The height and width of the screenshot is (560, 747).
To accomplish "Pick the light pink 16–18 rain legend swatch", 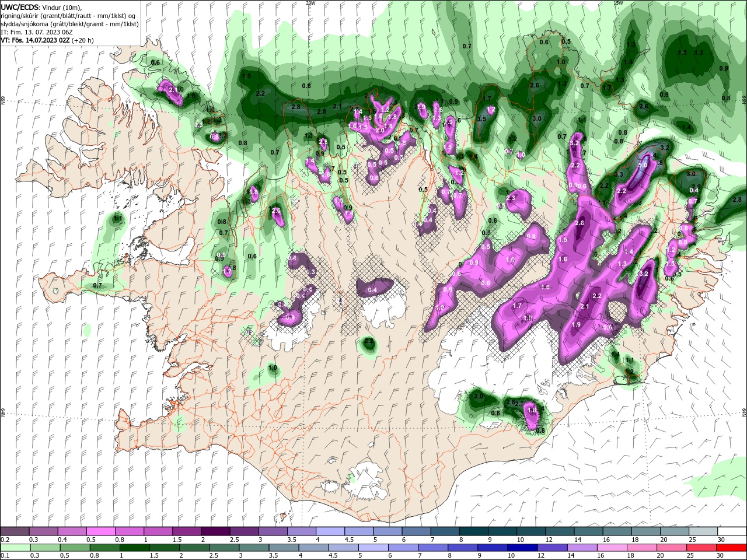I will point(612,548).
